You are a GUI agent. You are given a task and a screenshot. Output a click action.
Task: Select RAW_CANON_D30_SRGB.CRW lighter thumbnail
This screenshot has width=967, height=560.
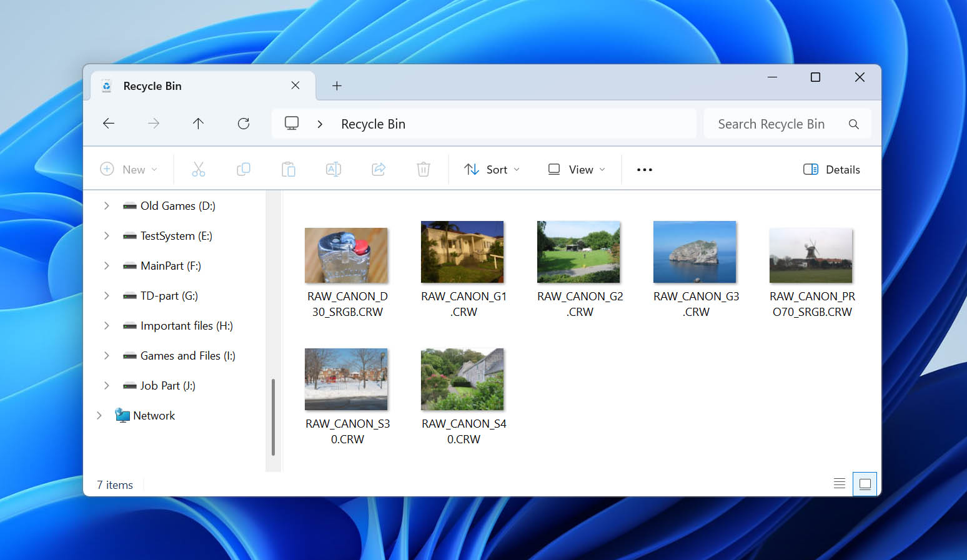(346, 255)
